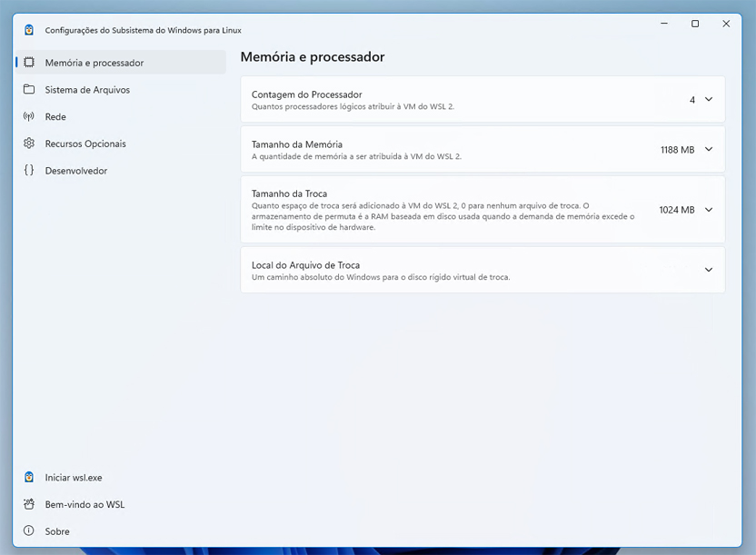This screenshot has height=555, width=756.
Task: Click description about quantidade de memória
Action: [x=356, y=156]
